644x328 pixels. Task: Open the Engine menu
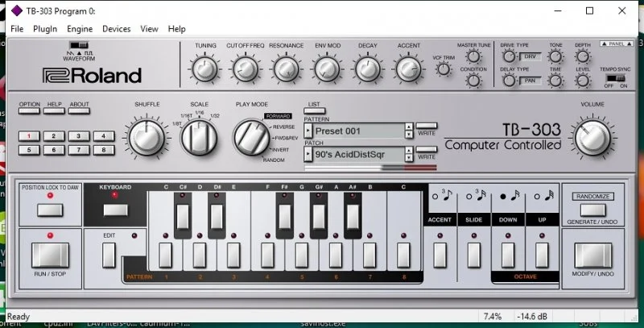pos(80,29)
